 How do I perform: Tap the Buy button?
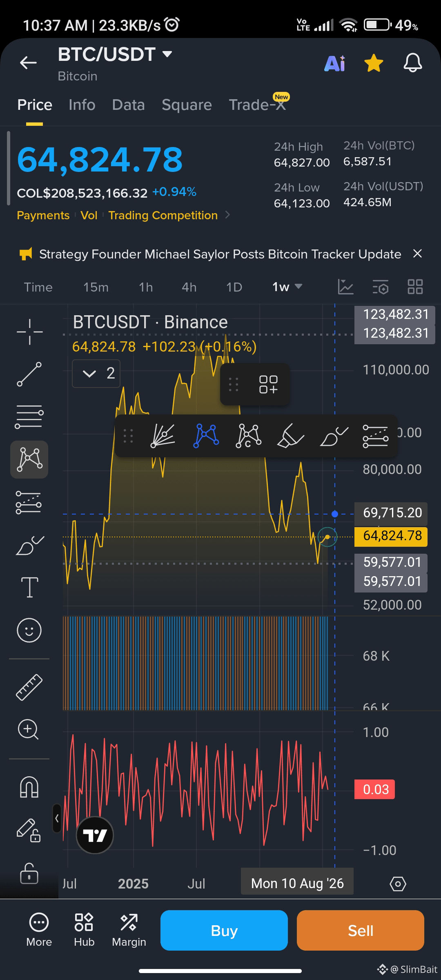pyautogui.click(x=224, y=931)
